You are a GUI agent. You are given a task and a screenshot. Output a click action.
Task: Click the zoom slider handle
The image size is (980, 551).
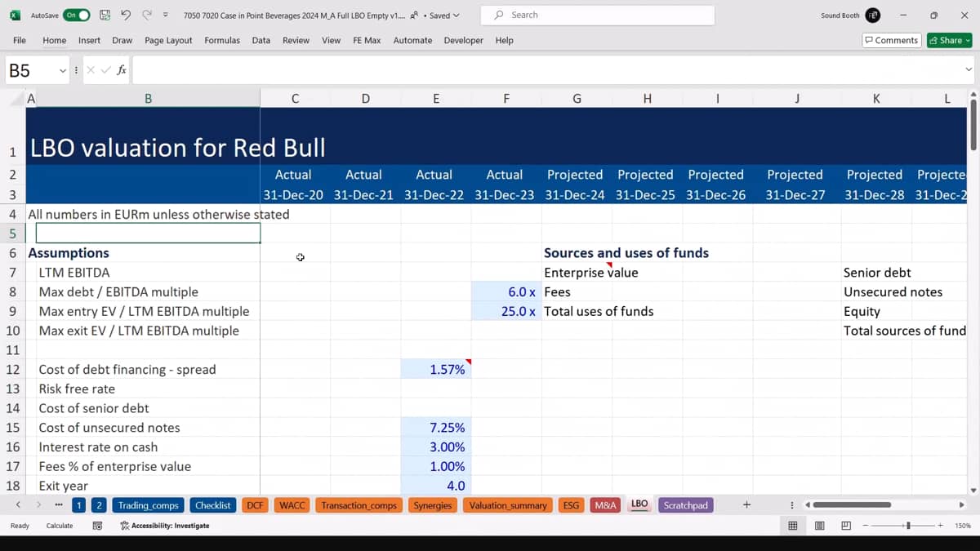908,526
